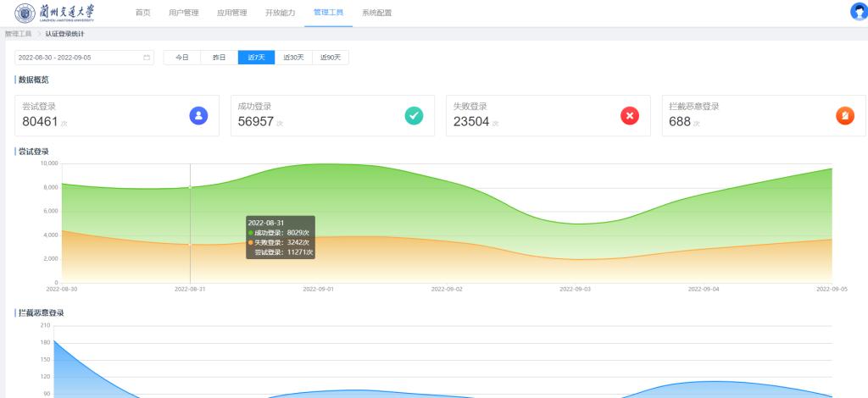The width and height of the screenshot is (868, 398).
Task: Click the calendar icon in date range field
Action: point(147,58)
